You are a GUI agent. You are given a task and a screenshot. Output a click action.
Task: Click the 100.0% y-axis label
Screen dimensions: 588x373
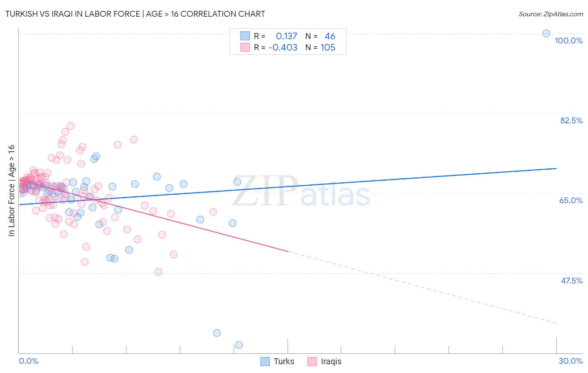[x=568, y=41]
